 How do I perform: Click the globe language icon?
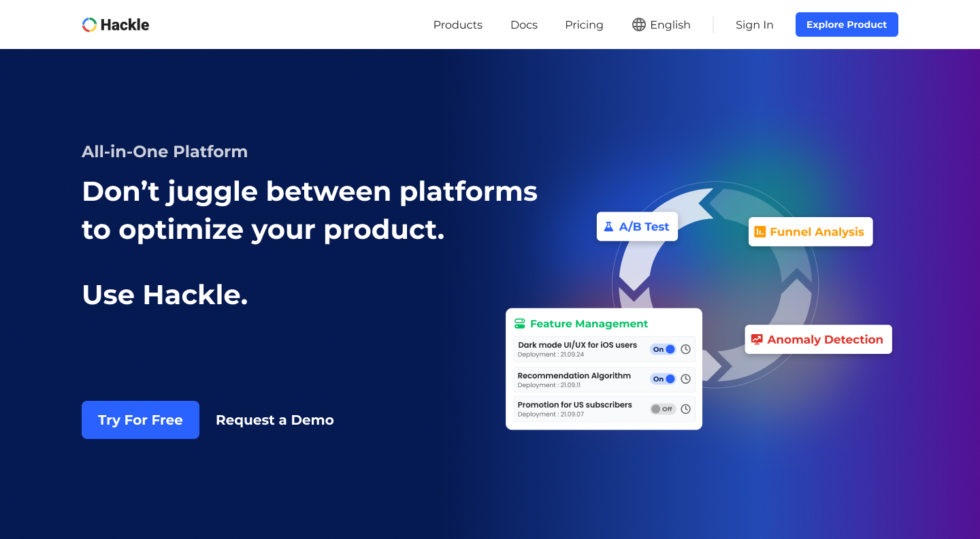point(639,24)
